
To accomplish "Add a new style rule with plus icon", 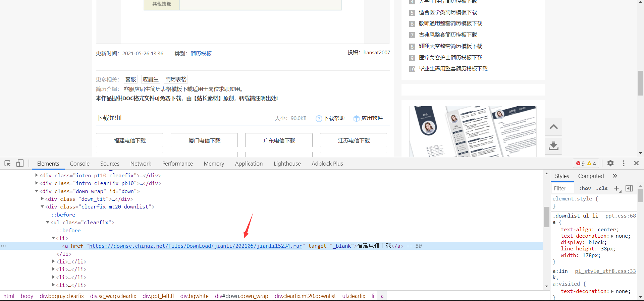I will coord(617,188).
